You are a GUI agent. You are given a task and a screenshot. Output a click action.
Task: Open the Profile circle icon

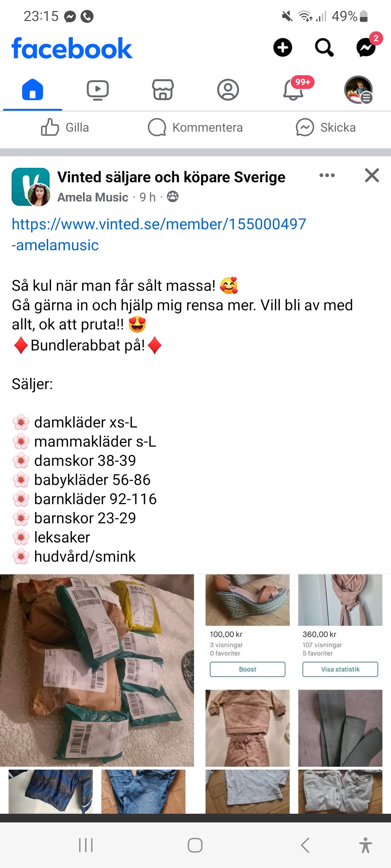point(228,90)
